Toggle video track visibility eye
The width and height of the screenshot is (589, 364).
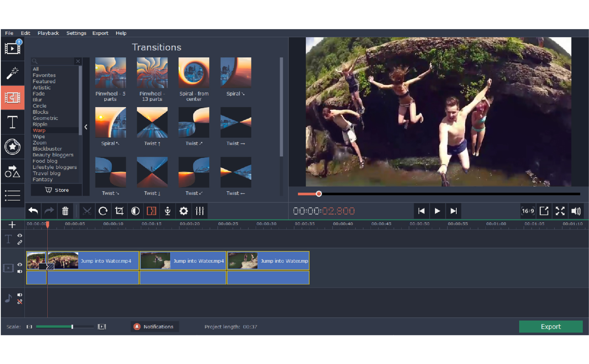coord(20,265)
